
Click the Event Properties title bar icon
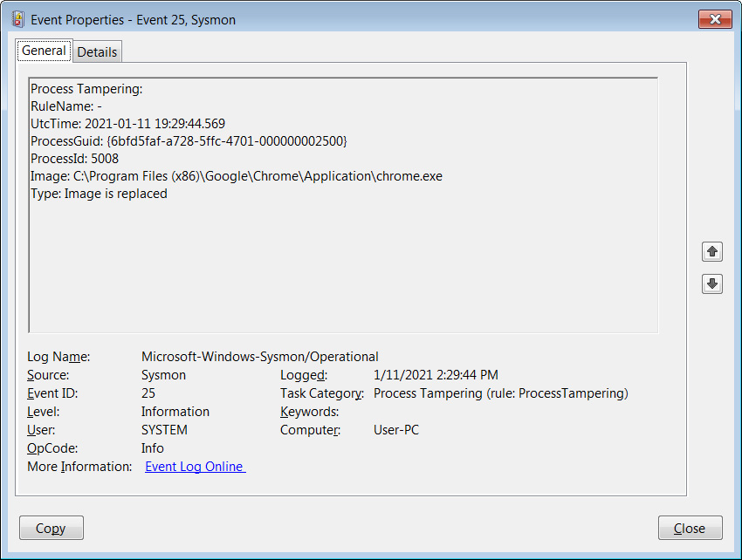pyautogui.click(x=17, y=19)
